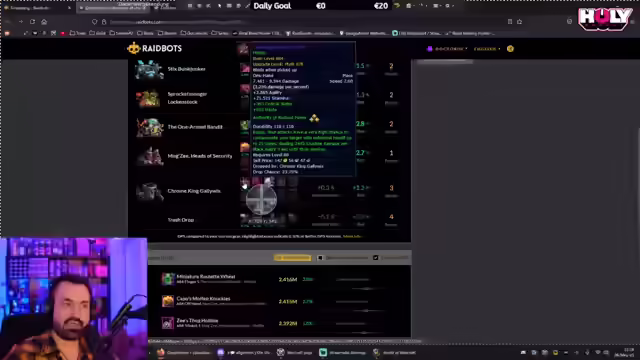Open Miniature Roulette Wheel item name
The height and width of the screenshot is (360, 640).
coord(206,277)
